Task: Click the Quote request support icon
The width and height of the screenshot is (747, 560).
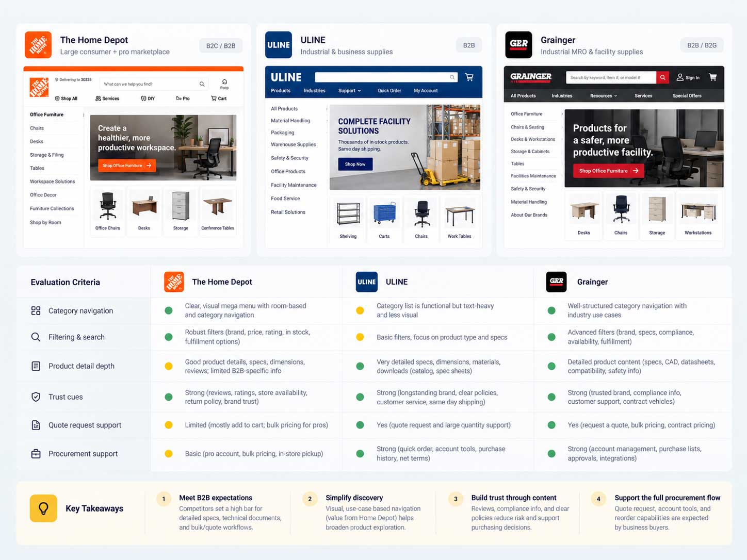Action: pyautogui.click(x=36, y=425)
